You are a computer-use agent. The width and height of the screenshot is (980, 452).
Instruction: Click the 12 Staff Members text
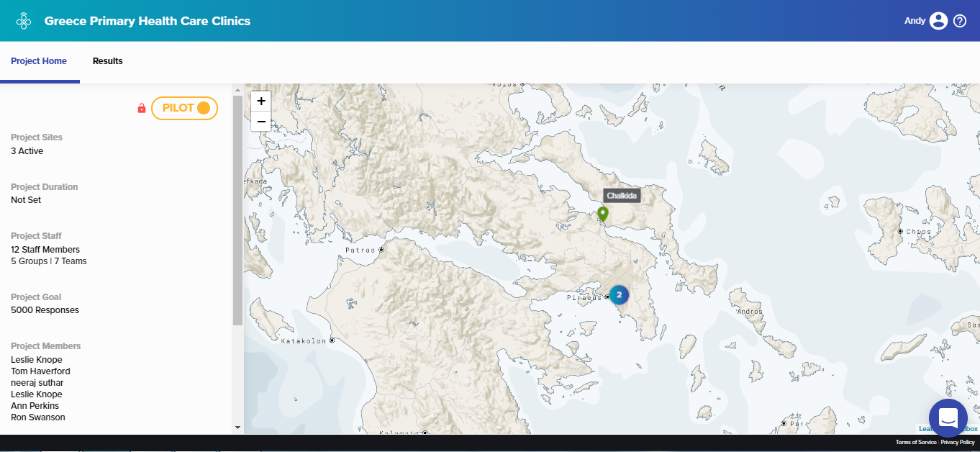point(45,250)
